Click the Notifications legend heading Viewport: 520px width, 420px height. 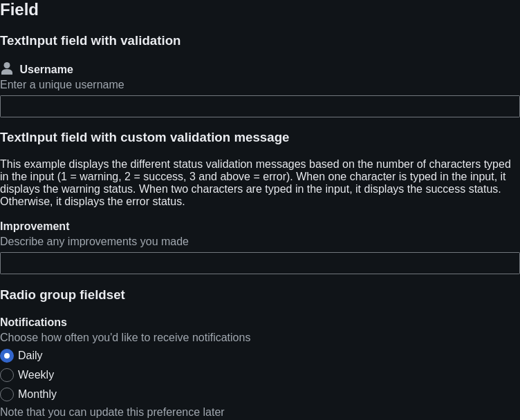click(x=33, y=323)
